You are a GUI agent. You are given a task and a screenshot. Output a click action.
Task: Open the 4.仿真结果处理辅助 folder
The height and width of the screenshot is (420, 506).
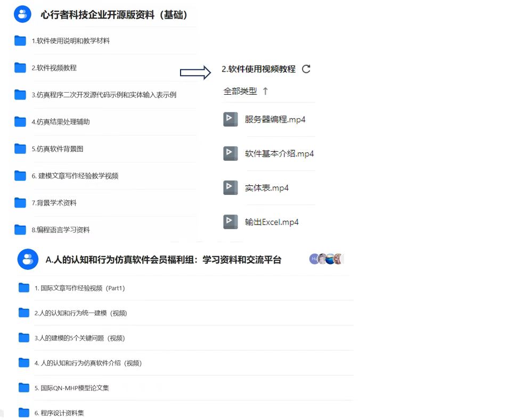tap(60, 122)
